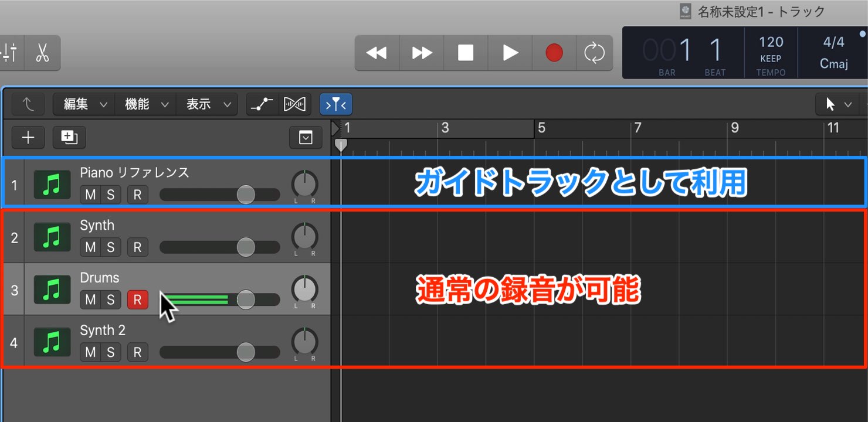
Task: Click the beat position display
Action: pos(715,52)
